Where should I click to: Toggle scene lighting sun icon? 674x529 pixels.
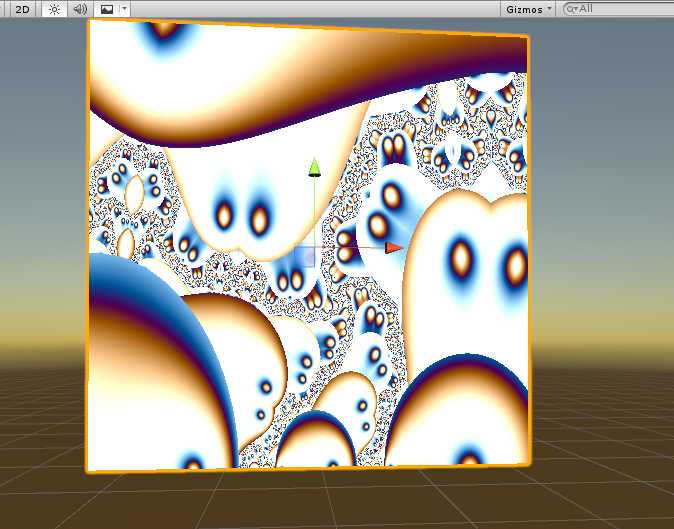(x=53, y=8)
